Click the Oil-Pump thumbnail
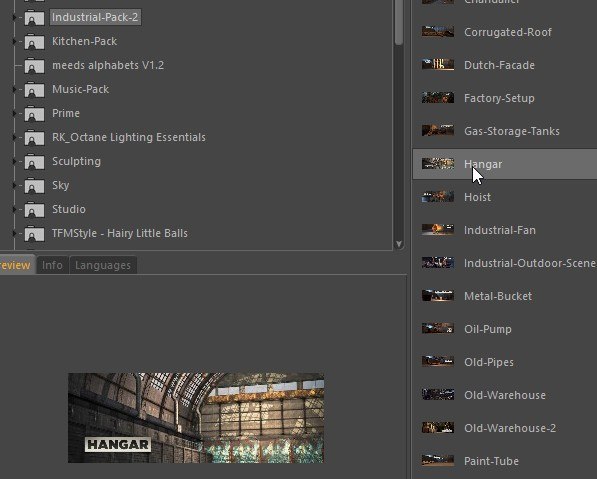This screenshot has width=597, height=479. pyautogui.click(x=438, y=329)
